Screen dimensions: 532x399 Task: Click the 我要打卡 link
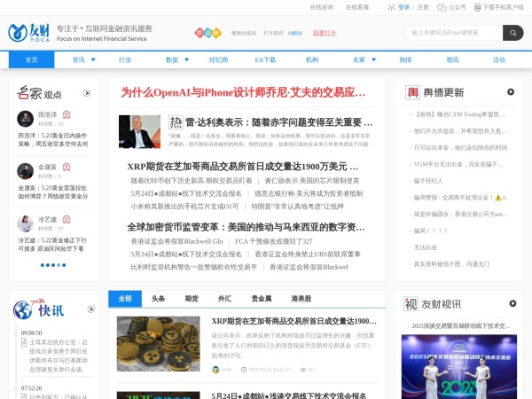(325, 33)
